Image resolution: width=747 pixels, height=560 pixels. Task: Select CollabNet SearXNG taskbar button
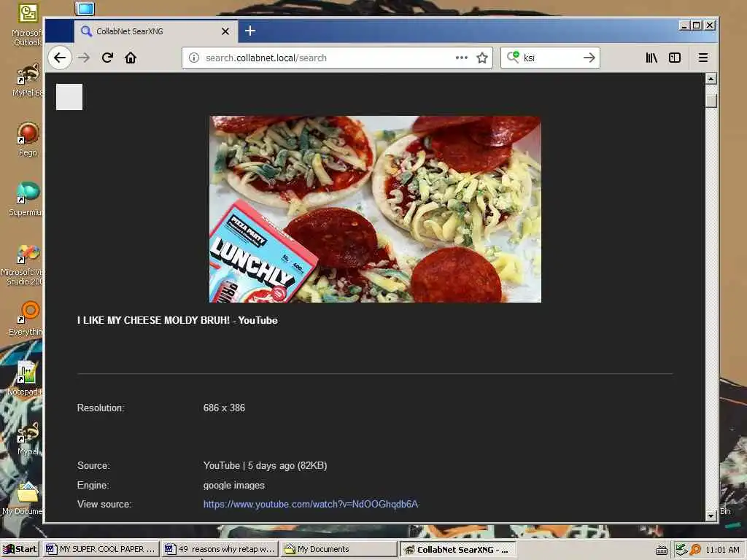click(x=458, y=549)
